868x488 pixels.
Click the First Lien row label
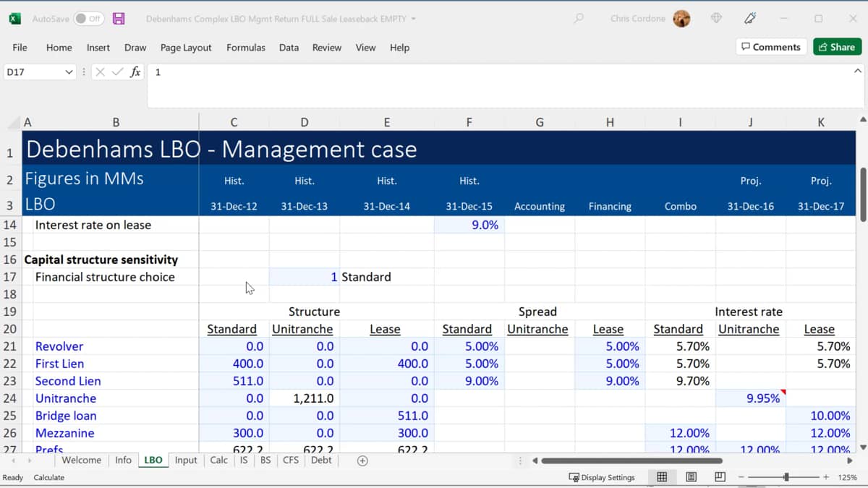point(59,364)
